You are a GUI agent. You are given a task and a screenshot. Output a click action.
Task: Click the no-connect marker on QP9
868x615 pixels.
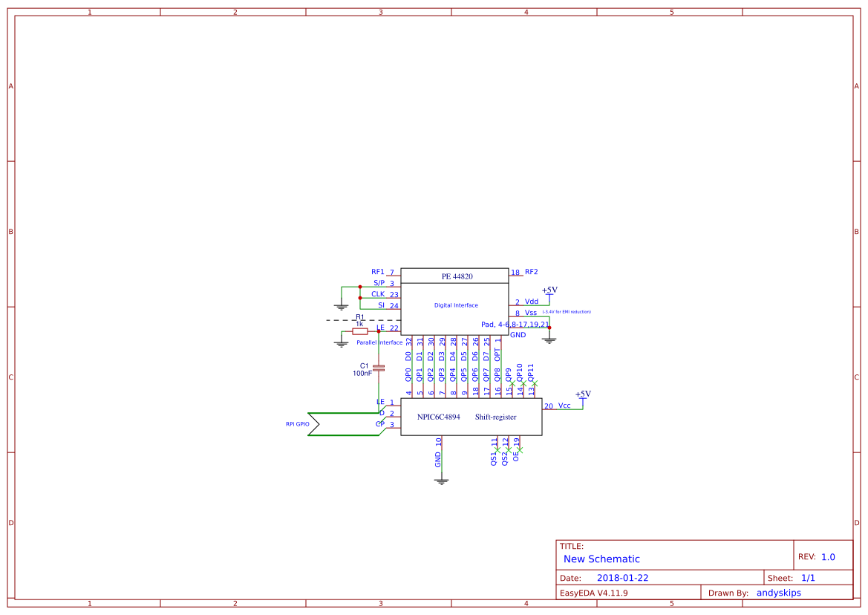[512, 382]
